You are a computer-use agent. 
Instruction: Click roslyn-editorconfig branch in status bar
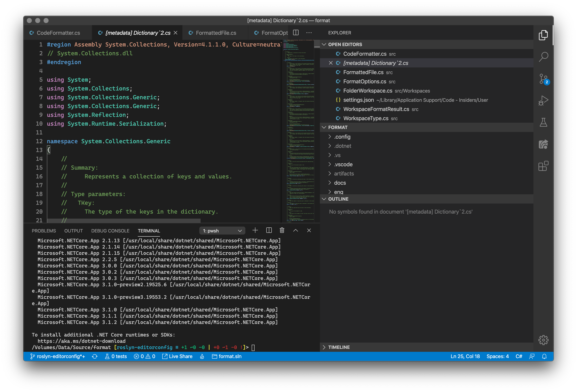58,356
